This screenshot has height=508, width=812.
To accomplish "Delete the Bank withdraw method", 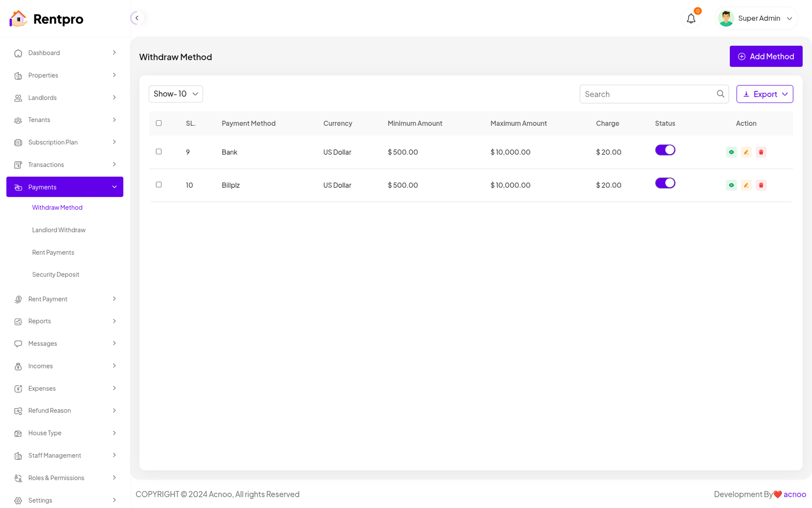I will click(x=761, y=152).
